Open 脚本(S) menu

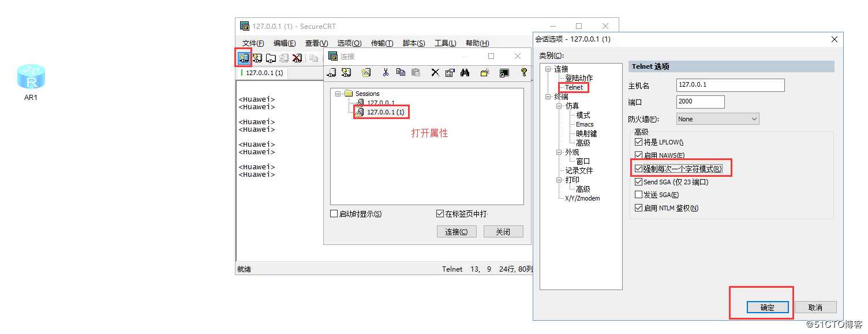pyautogui.click(x=414, y=43)
